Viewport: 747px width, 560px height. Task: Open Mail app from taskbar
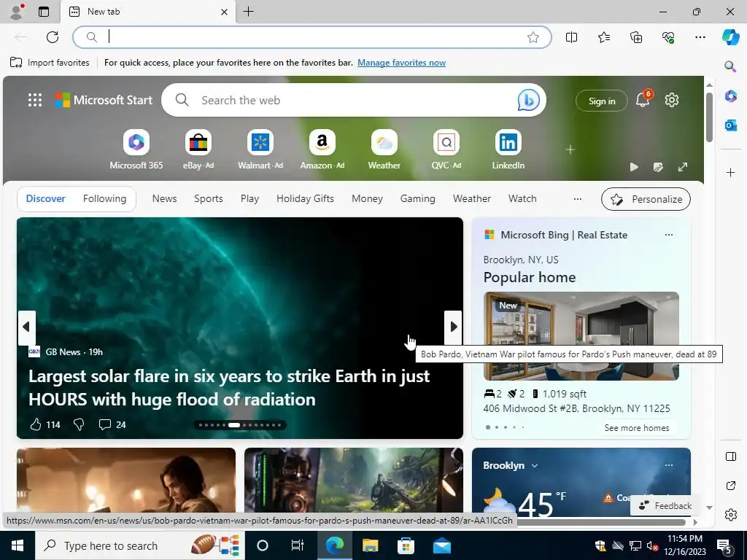[441, 545]
